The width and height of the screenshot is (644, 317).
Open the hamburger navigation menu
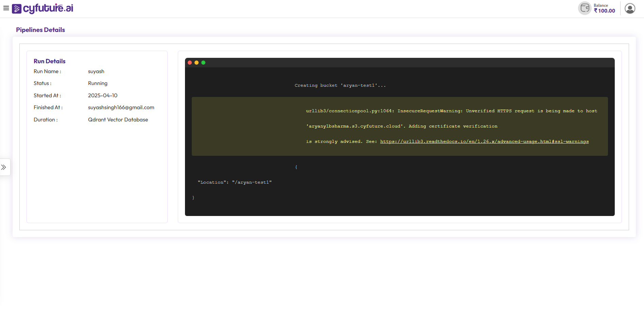(6, 8)
